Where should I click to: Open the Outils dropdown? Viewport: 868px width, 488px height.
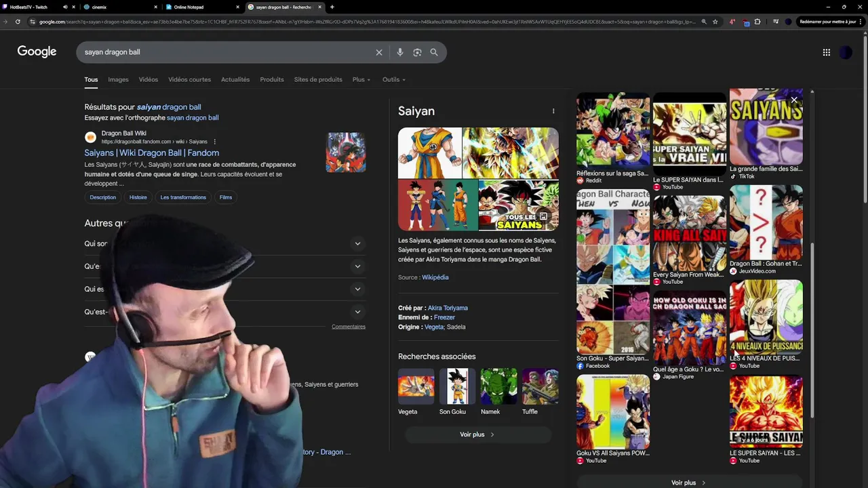394,79
